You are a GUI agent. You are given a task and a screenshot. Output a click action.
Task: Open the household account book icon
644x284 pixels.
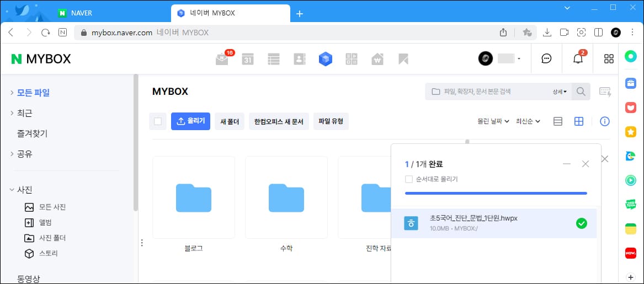click(x=377, y=59)
